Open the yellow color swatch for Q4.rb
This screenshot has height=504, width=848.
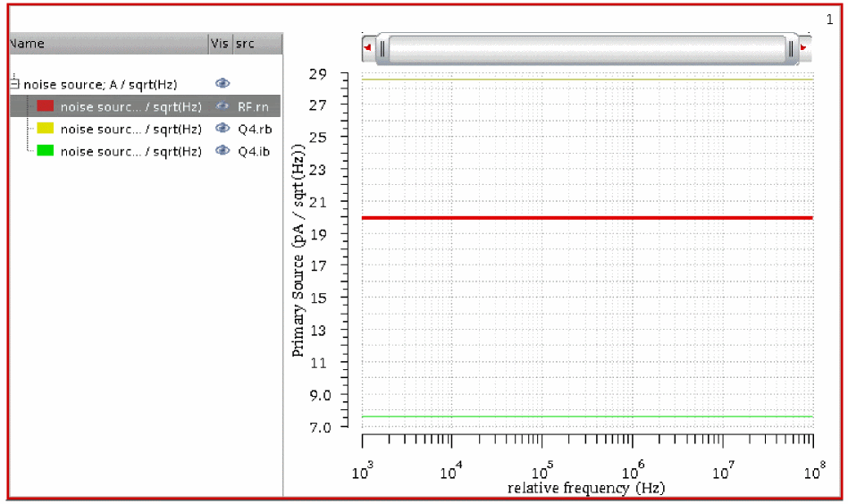(x=46, y=129)
